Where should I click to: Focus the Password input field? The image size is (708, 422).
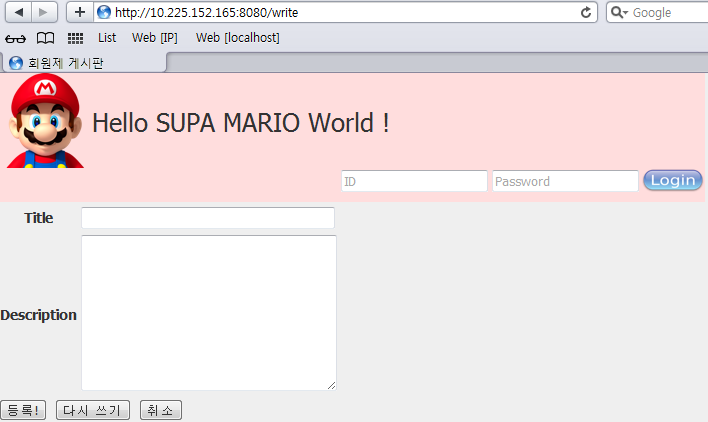pos(565,181)
